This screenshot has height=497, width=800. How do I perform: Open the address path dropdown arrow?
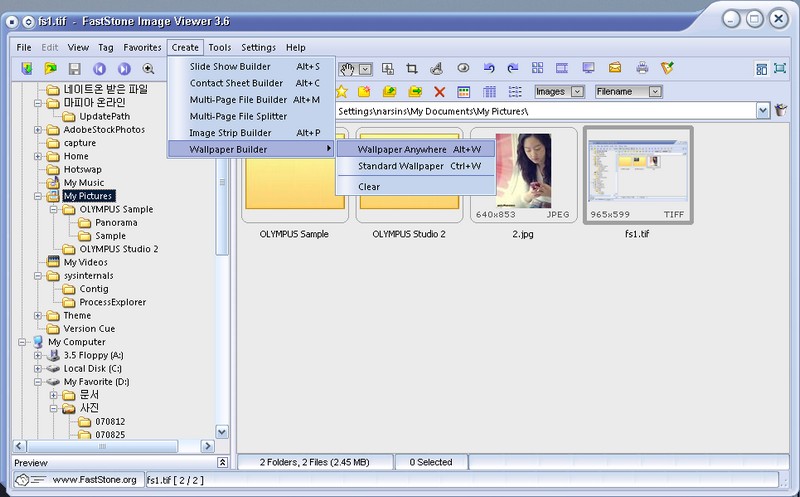(x=763, y=111)
